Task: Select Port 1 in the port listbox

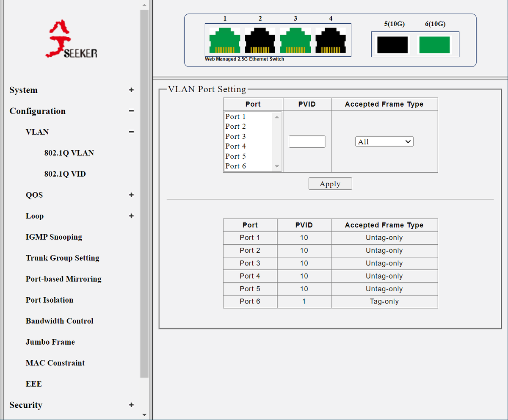Action: [x=249, y=116]
